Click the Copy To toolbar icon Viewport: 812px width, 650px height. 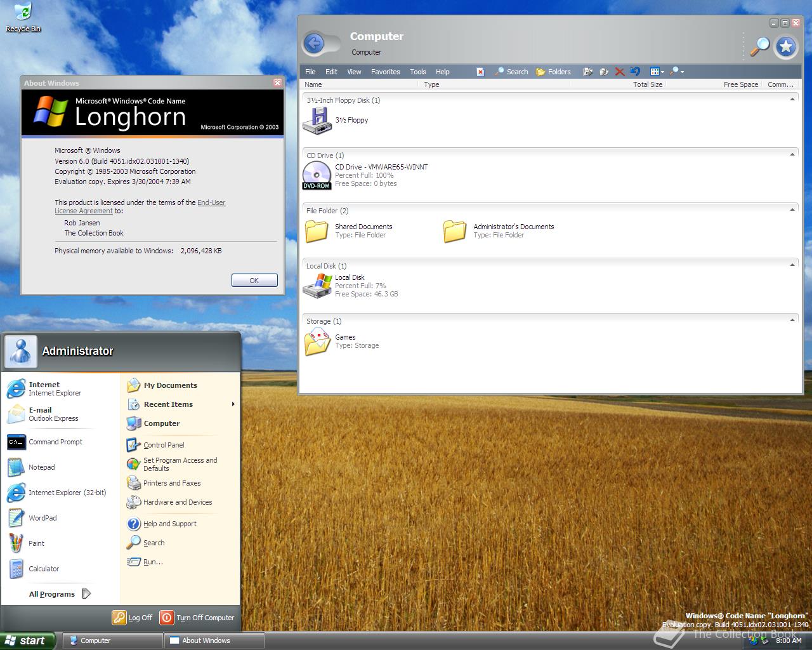click(603, 72)
